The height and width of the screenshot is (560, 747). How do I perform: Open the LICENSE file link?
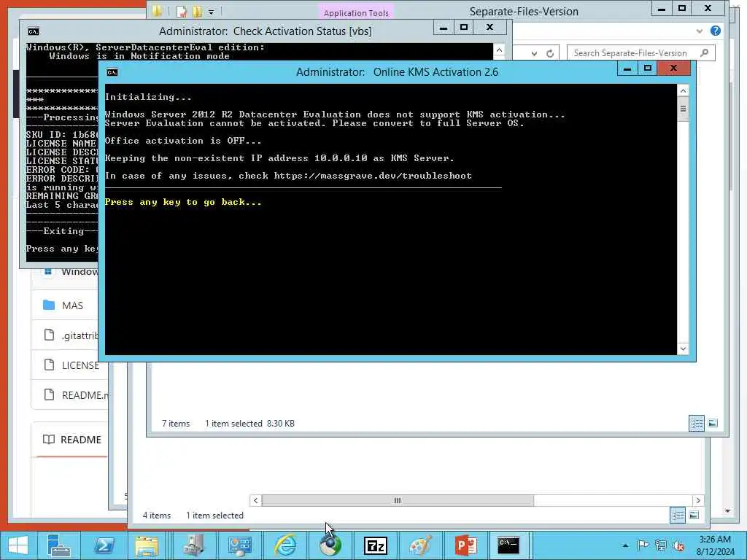pyautogui.click(x=80, y=365)
